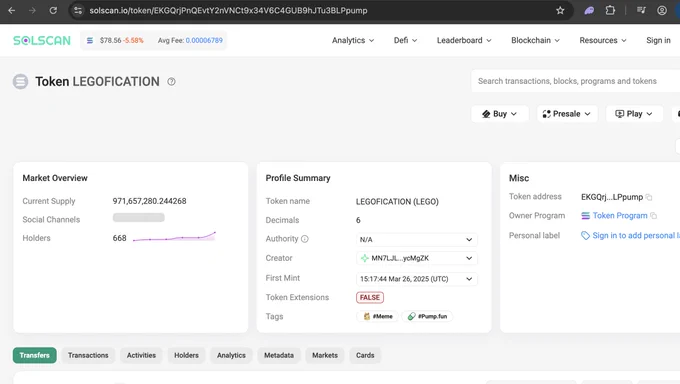Click the Personal label tag icon
Screen dimensions: 680x384
585,236
